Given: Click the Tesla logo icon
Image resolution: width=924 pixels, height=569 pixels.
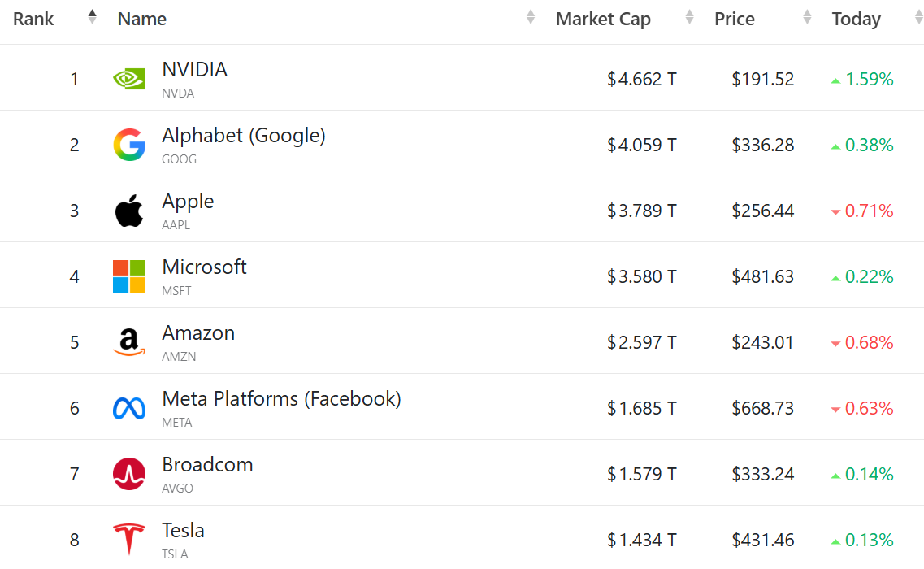Looking at the screenshot, I should 129,540.
